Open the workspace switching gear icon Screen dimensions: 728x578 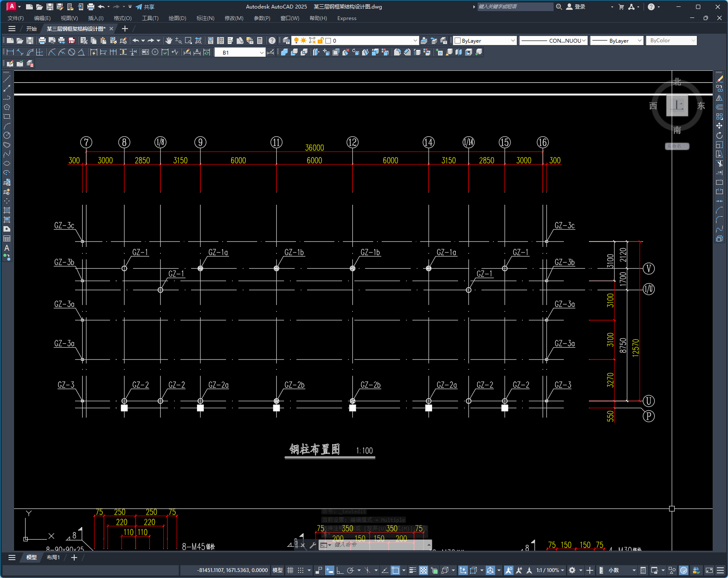click(572, 570)
